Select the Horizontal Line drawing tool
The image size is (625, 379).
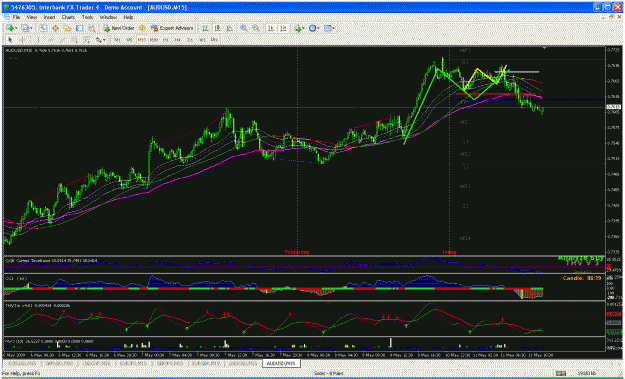51,40
